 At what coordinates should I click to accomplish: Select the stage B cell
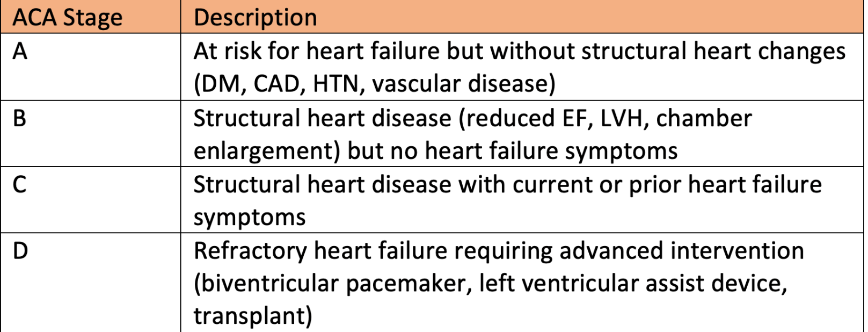pyautogui.click(x=90, y=134)
